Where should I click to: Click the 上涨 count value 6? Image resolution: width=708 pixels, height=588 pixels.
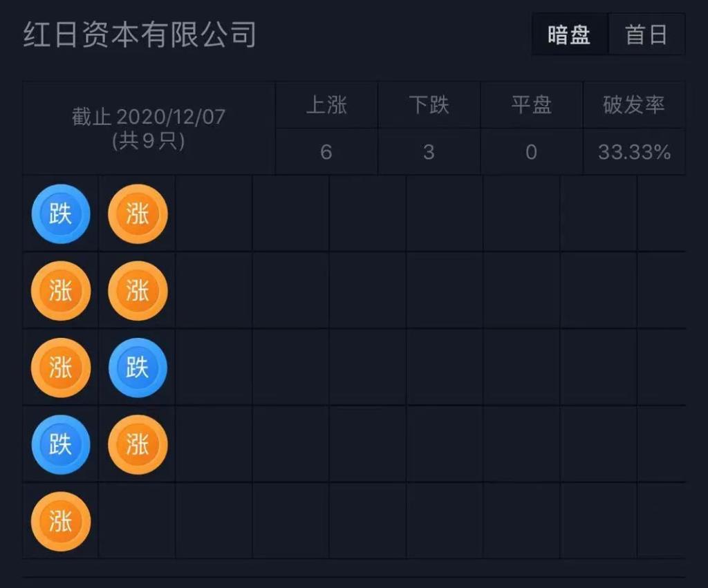[326, 152]
